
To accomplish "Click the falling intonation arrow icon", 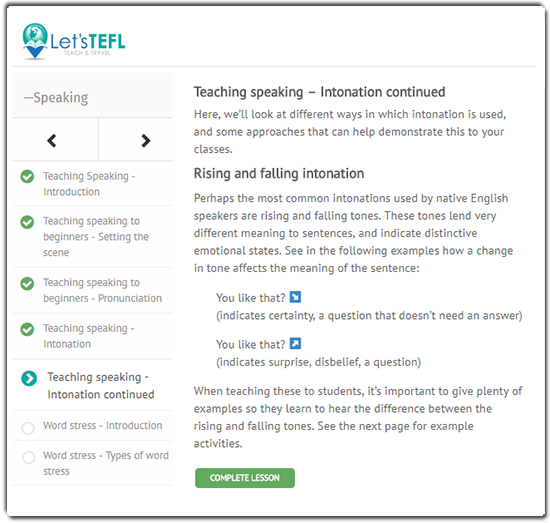I will tap(295, 297).
